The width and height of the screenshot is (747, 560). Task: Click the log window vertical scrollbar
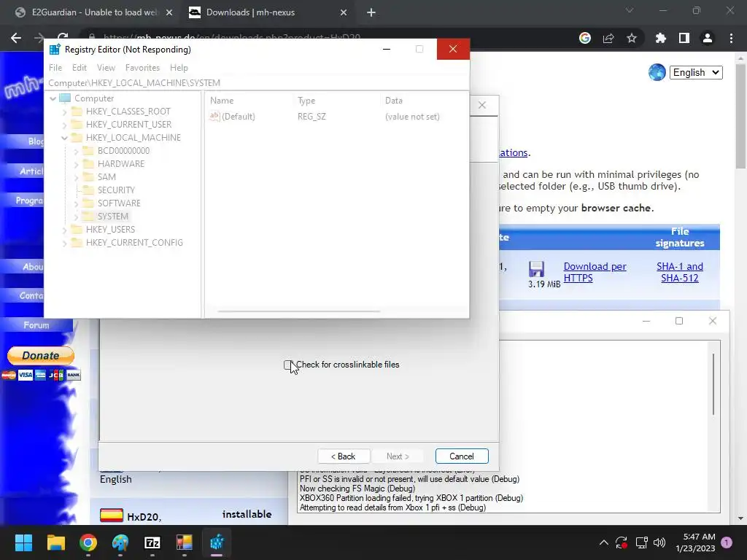pyautogui.click(x=713, y=384)
